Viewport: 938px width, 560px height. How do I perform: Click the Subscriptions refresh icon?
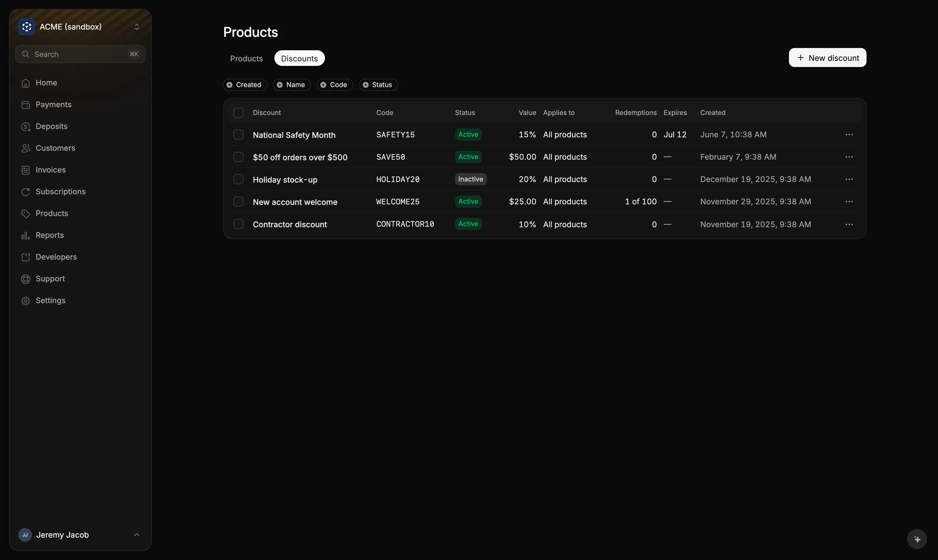pos(26,192)
